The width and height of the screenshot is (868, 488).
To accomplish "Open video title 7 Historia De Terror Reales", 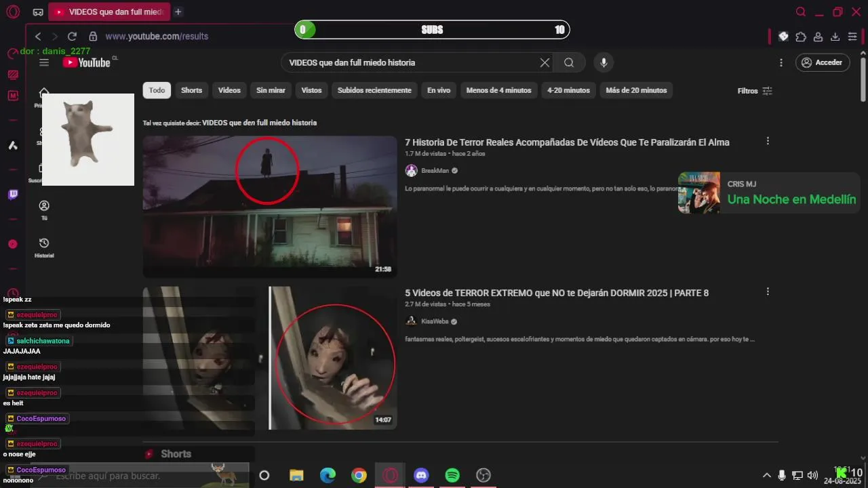I will point(567,142).
